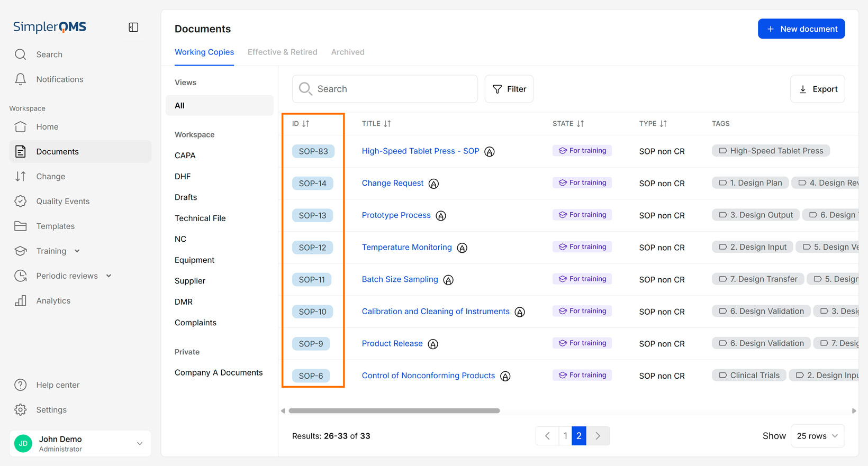868x466 pixels.
Task: Go to previous page arrow
Action: coord(548,436)
